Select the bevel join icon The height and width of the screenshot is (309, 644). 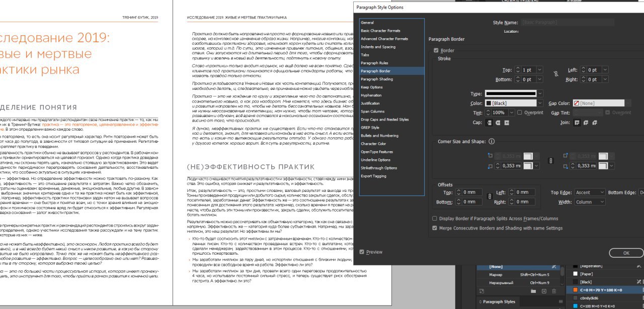click(x=595, y=122)
